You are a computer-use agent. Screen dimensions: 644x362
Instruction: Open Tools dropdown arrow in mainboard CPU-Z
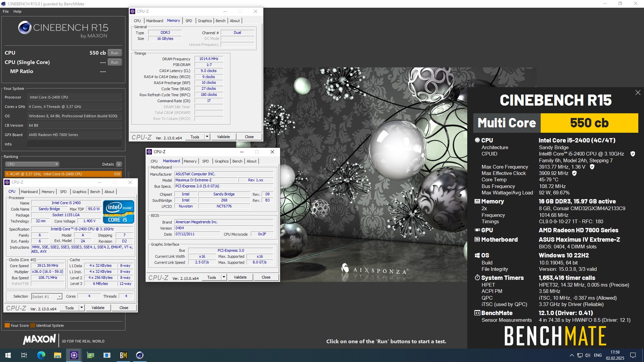coord(224,277)
